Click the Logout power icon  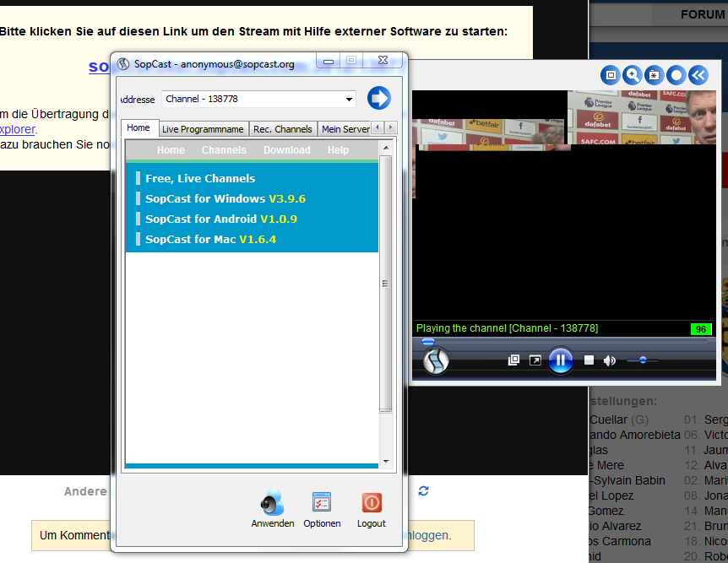(x=372, y=503)
